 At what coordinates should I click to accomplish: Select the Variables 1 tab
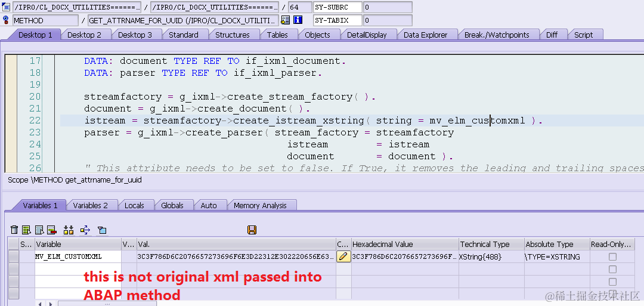40,205
